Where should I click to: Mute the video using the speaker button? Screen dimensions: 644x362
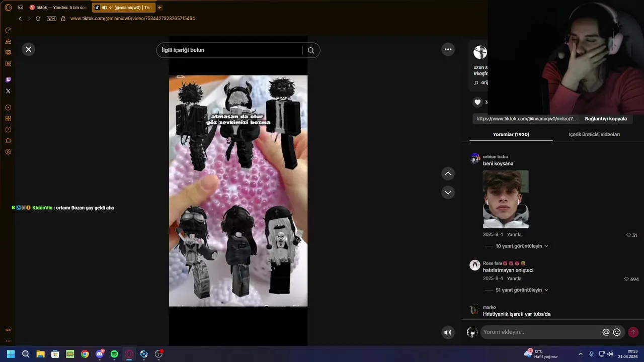pos(447,332)
